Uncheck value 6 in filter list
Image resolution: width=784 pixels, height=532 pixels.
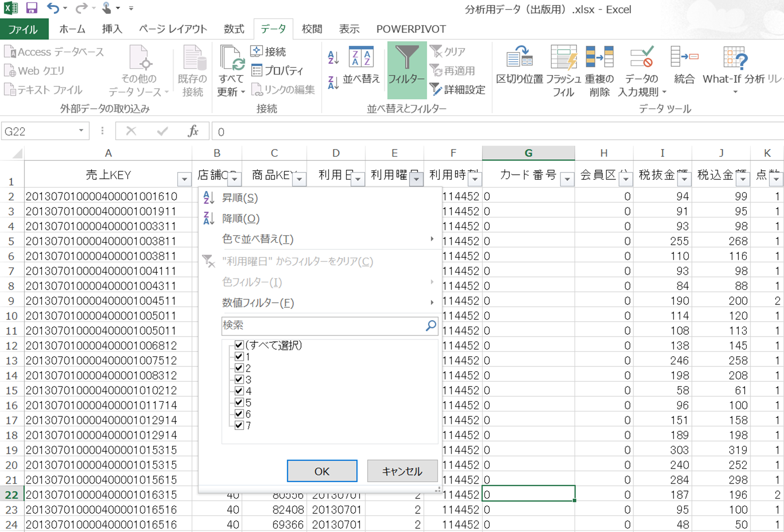239,414
